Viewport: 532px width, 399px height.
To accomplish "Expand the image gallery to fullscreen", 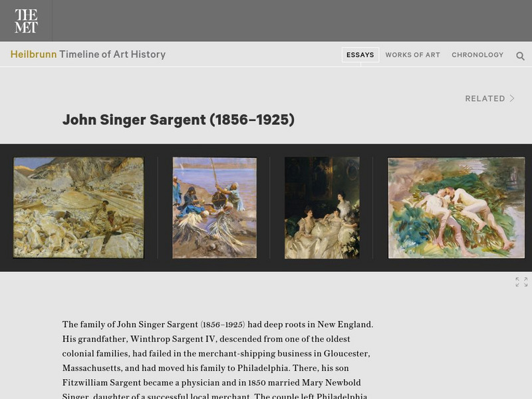I will point(521,282).
